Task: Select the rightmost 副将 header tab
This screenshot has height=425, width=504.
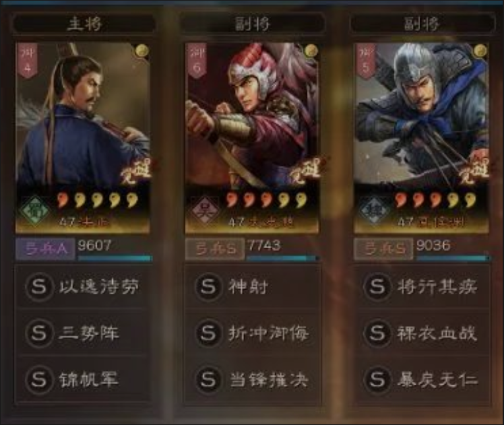Action: coord(422,24)
